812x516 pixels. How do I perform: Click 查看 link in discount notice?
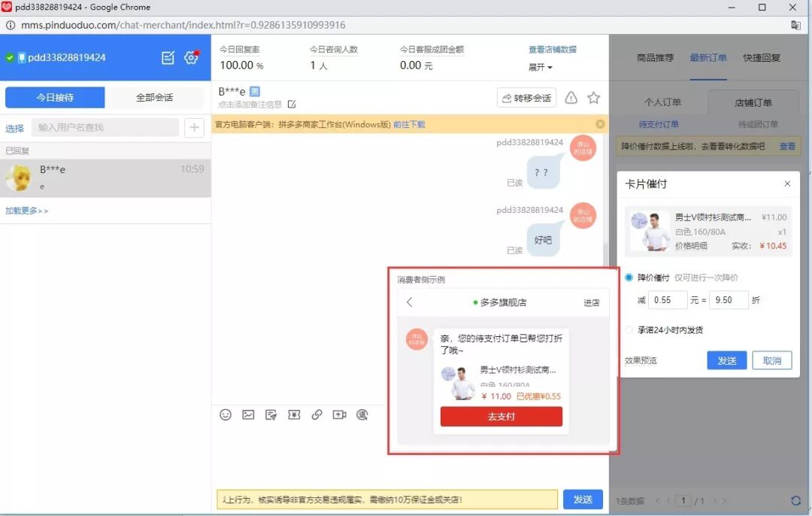[x=787, y=147]
